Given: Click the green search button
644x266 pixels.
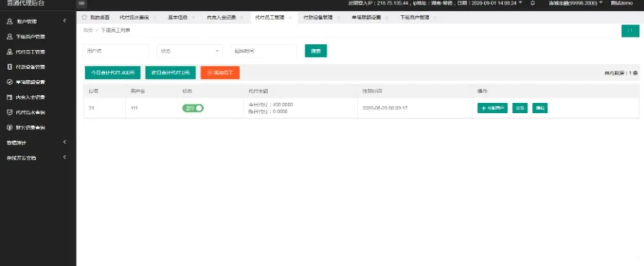Looking at the screenshot, I should coord(316,51).
